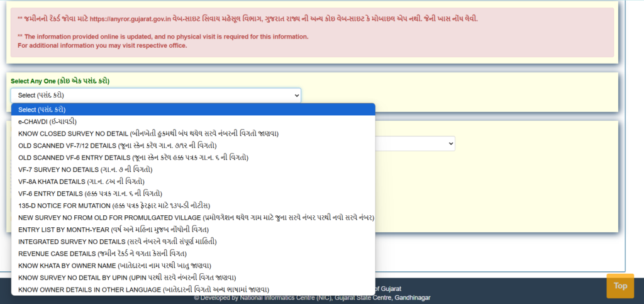Pick VF-6 ENTRY DETAILS option
Screen dimensions: 644x304
point(193,193)
